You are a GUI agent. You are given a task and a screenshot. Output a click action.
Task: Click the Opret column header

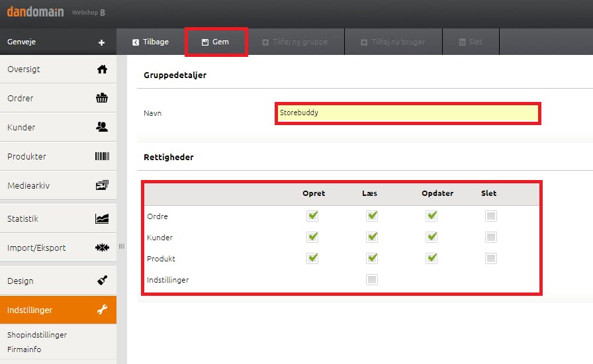coord(314,193)
